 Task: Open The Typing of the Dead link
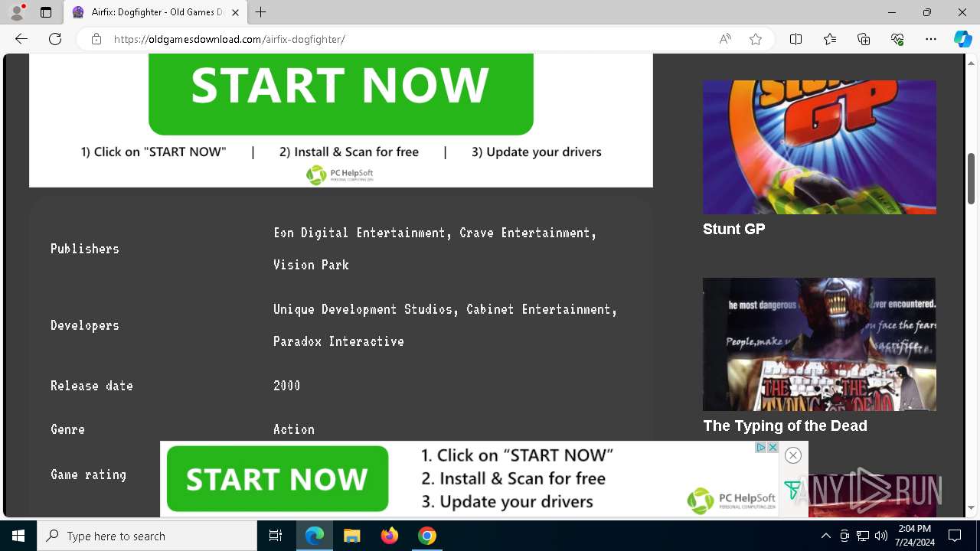pos(785,425)
